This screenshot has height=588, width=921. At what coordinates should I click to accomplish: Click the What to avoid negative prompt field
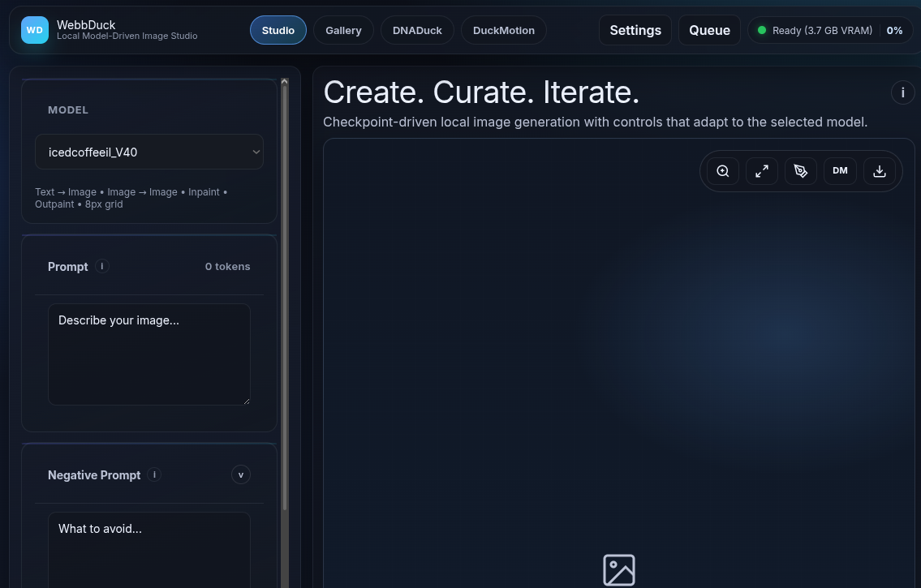pyautogui.click(x=149, y=550)
